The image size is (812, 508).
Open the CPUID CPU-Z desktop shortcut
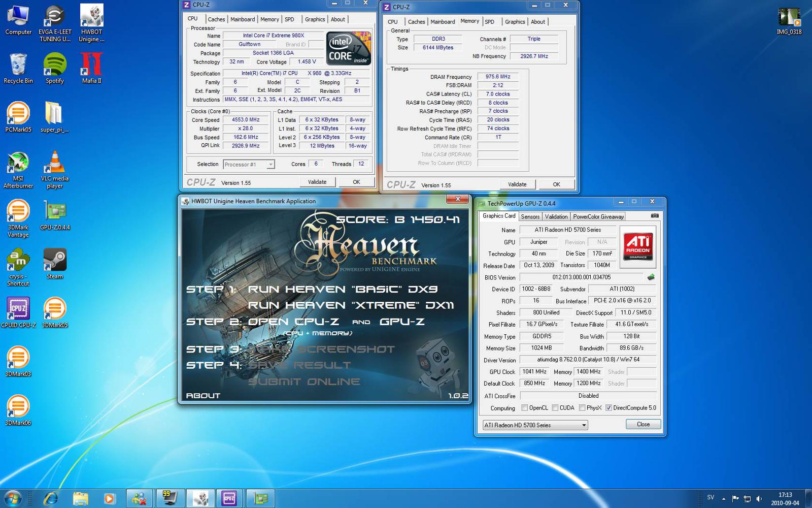pos(18,313)
